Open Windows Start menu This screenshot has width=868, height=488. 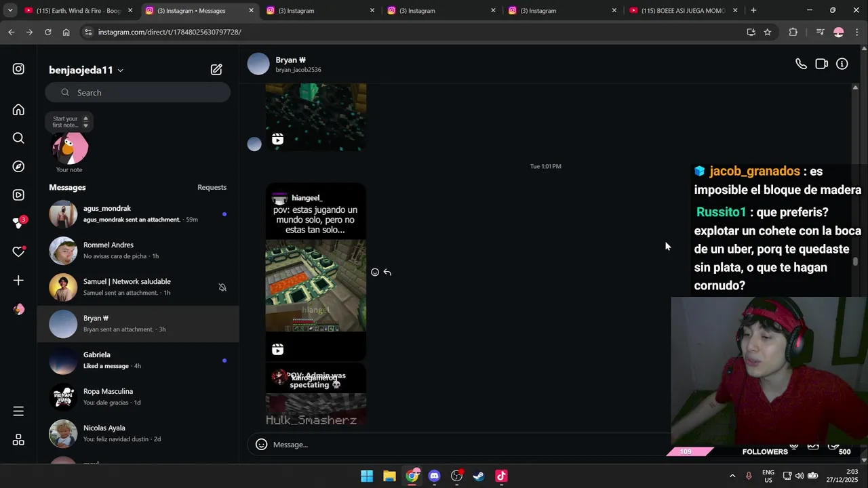[367, 476]
